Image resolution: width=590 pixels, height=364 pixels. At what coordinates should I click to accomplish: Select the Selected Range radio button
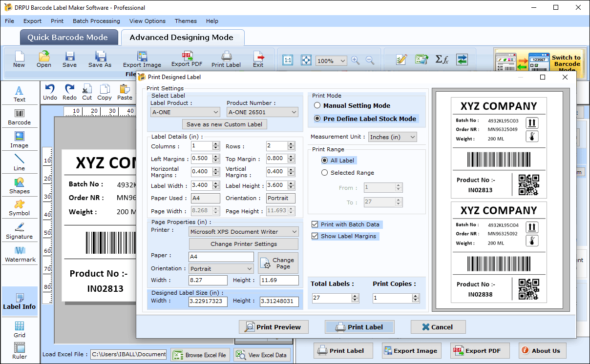click(325, 173)
